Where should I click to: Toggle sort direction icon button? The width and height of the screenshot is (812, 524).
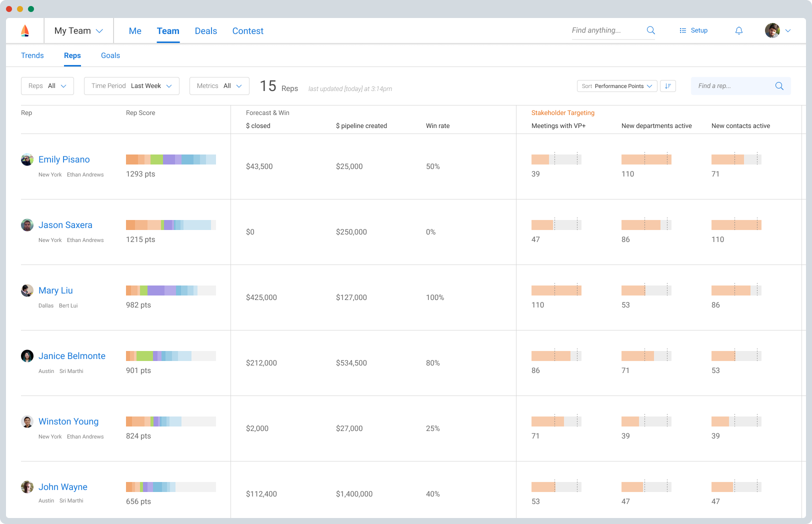pyautogui.click(x=667, y=86)
